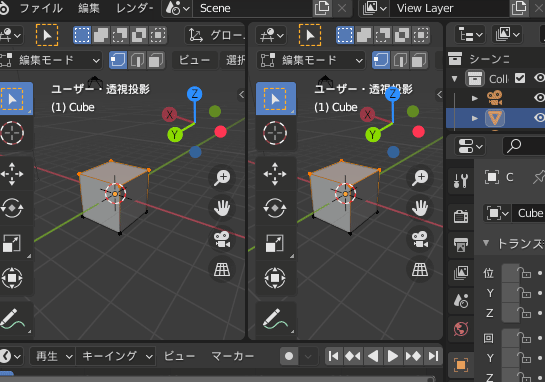Play the animation forward
Screen dimensions: 545x382
[x=393, y=356]
